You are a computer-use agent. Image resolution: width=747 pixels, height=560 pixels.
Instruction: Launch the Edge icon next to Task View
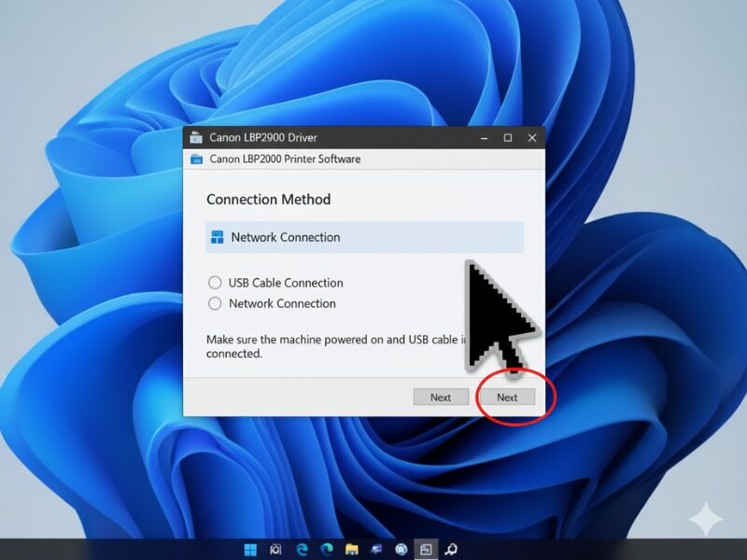(x=302, y=550)
